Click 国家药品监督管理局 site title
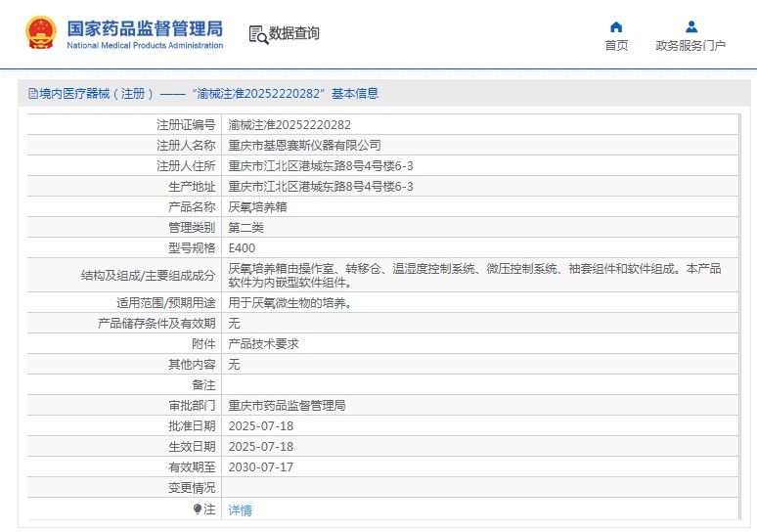 [x=145, y=28]
